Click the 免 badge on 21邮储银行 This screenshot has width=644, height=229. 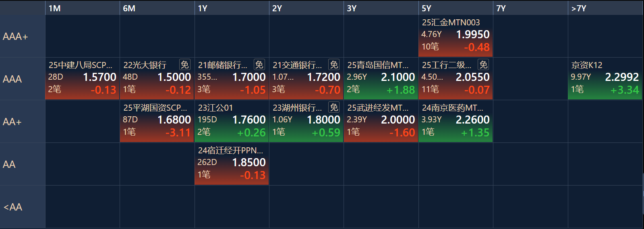click(x=259, y=65)
